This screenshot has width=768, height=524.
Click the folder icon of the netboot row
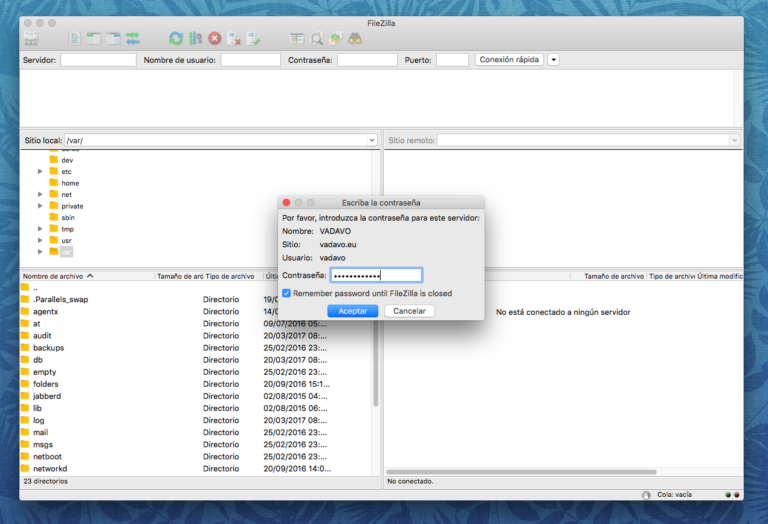(25, 456)
